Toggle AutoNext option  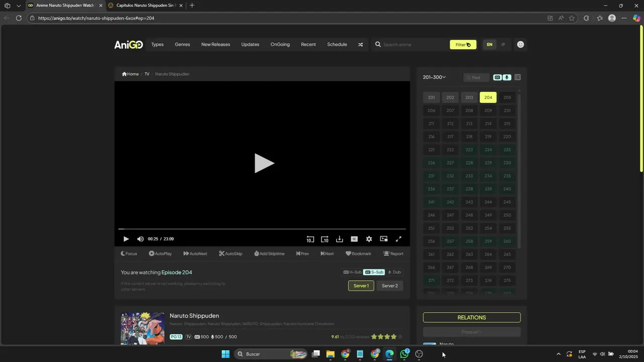pos(195,254)
